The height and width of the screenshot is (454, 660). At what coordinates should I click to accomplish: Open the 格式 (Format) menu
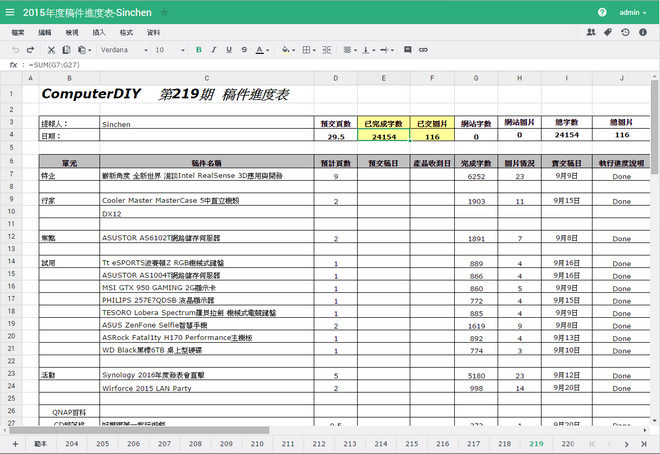(126, 32)
